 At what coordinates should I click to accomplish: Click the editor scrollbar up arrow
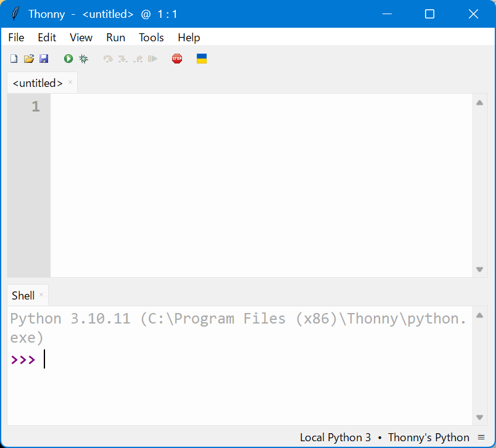tap(479, 103)
